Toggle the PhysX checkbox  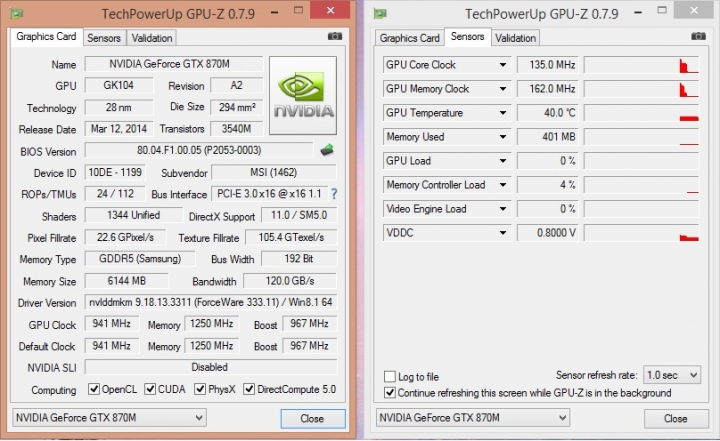pos(200,389)
